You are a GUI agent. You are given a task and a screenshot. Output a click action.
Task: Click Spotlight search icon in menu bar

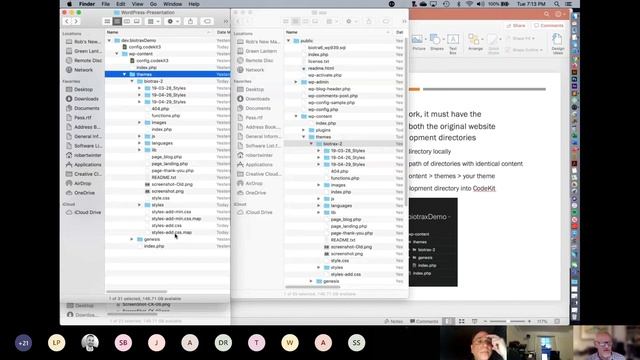557,4
